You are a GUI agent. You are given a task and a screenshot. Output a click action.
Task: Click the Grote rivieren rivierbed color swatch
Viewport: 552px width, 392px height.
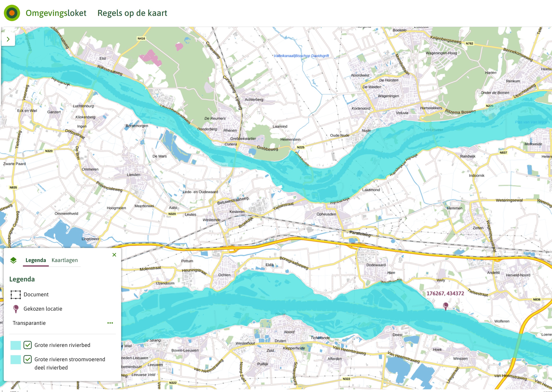[16, 345]
